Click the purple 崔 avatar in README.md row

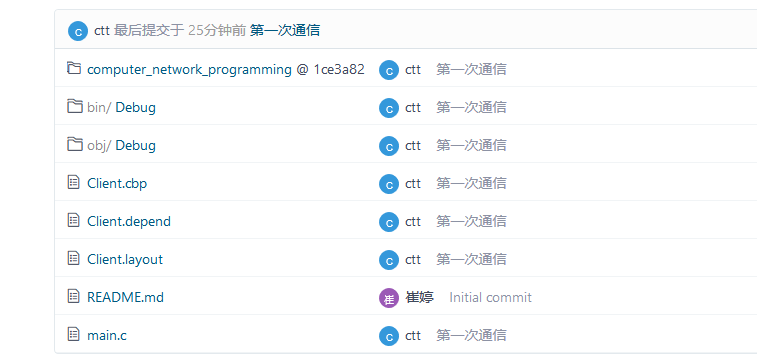[389, 298]
